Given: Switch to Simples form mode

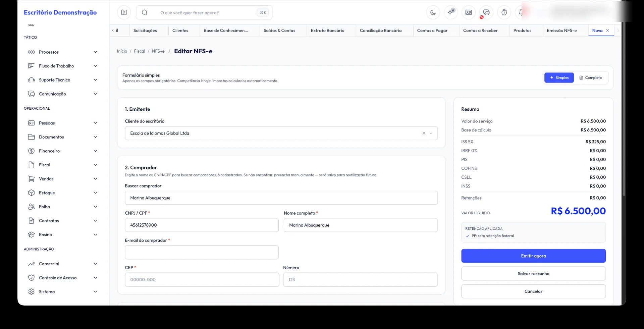Looking at the screenshot, I should tap(559, 78).
